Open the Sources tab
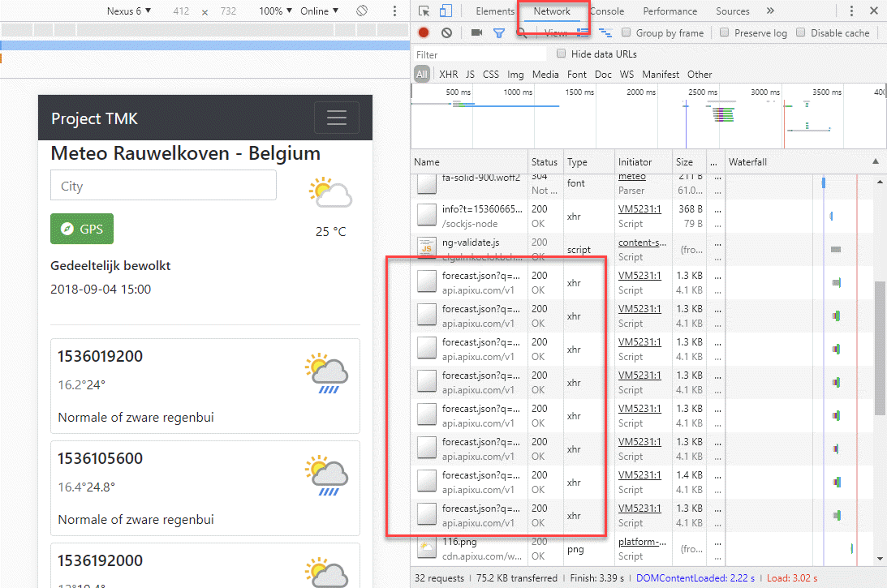This screenshot has width=887, height=588. pos(732,11)
